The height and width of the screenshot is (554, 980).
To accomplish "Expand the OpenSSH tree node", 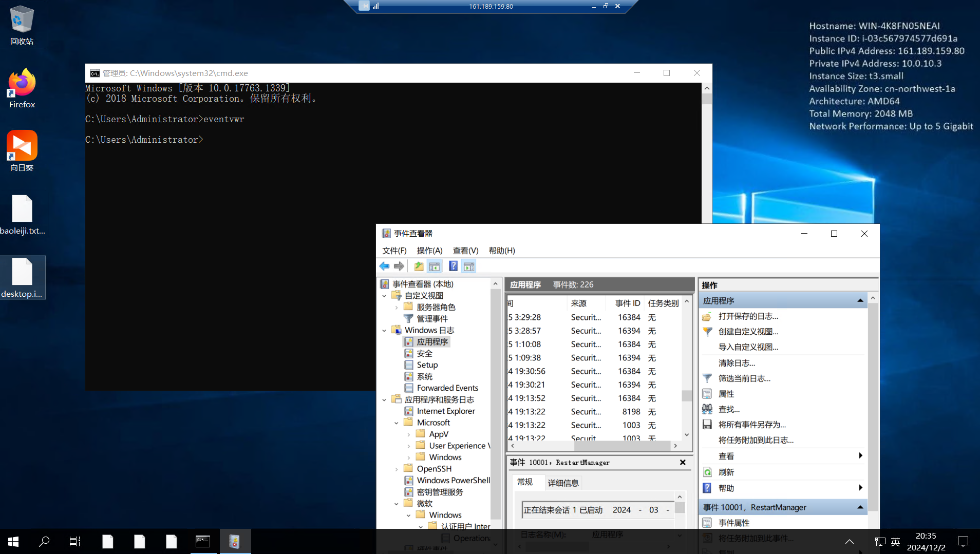I will tap(397, 469).
